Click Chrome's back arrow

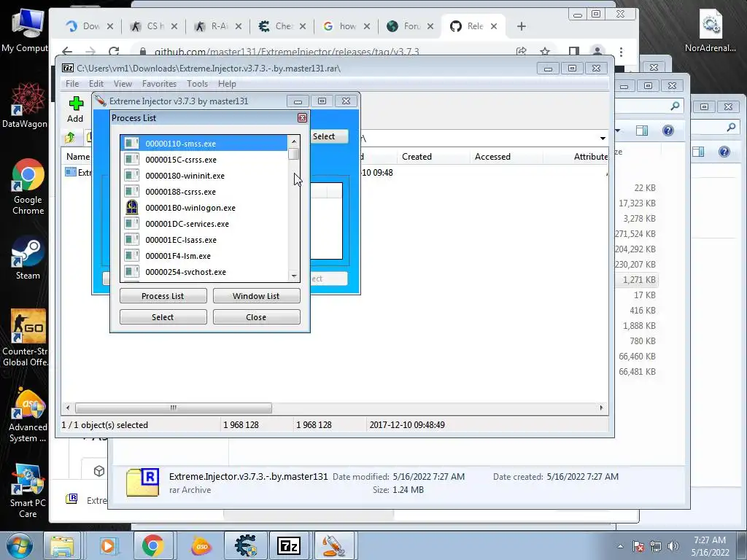click(67, 51)
